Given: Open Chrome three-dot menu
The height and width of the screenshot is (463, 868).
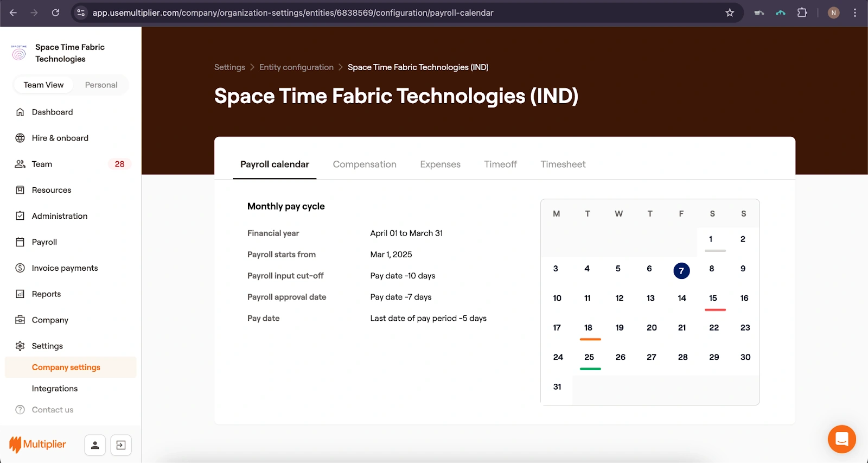Looking at the screenshot, I should tap(855, 12).
